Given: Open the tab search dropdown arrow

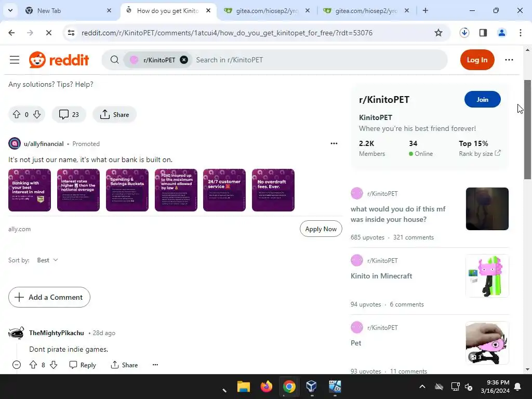Looking at the screenshot, I should coord(10,10).
